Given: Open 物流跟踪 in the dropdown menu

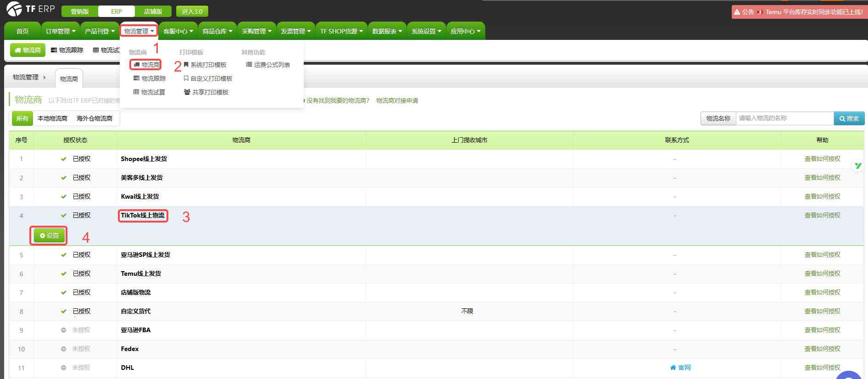Looking at the screenshot, I should pyautogui.click(x=150, y=78).
